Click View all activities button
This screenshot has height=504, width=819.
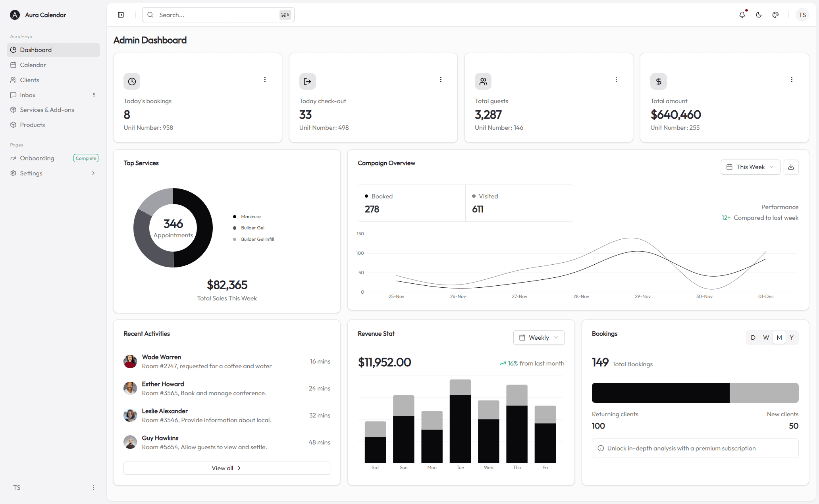click(x=226, y=468)
